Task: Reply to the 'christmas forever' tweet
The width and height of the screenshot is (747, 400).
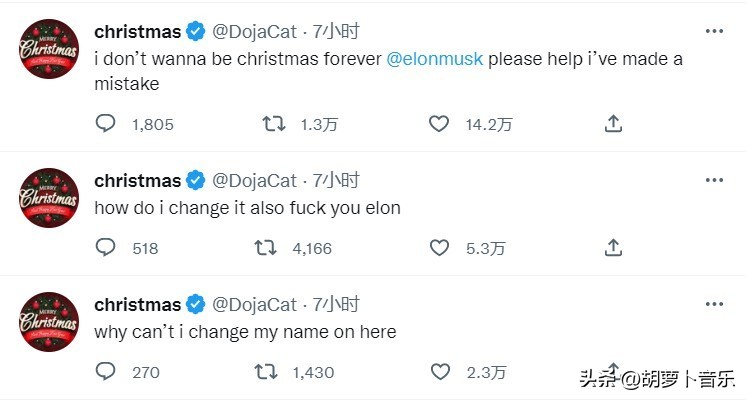Action: (106, 124)
